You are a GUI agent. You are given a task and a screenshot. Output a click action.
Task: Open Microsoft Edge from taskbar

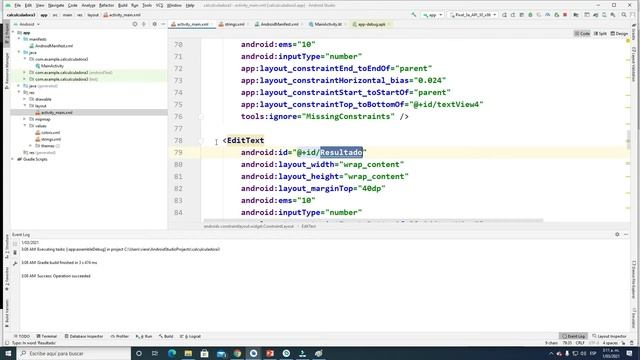(x=172, y=353)
